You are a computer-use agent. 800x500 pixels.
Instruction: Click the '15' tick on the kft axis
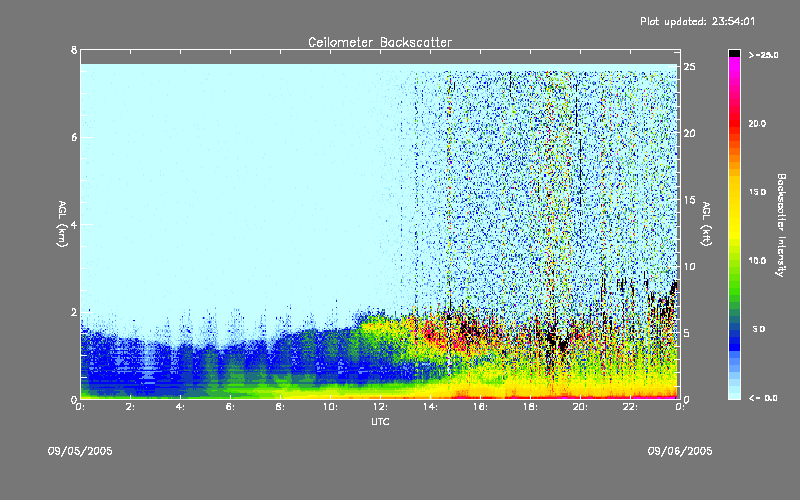pos(690,200)
